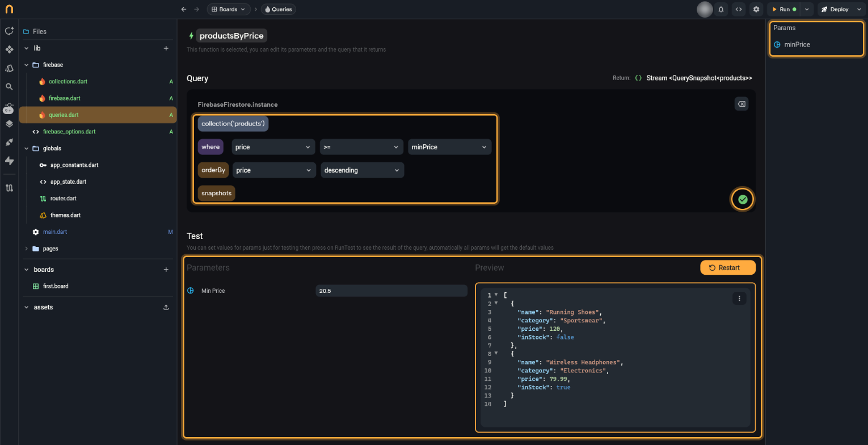868x445 pixels.
Task: Click the Run button
Action: click(784, 9)
